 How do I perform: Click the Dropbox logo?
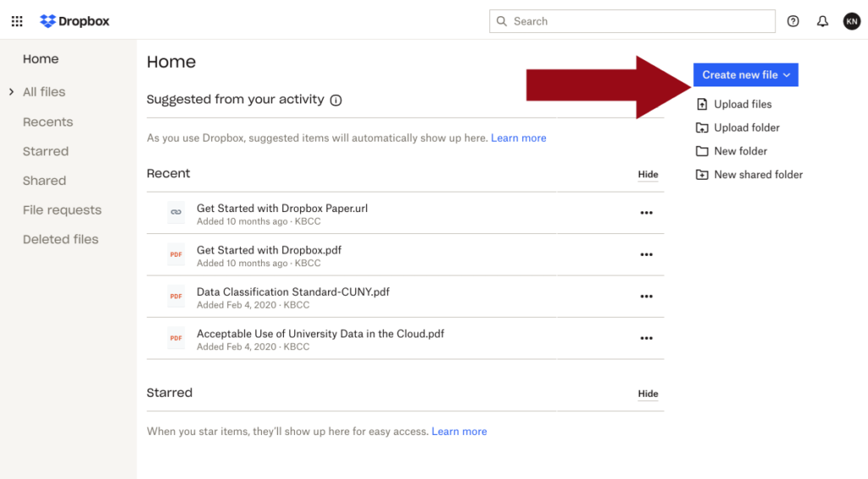[75, 21]
